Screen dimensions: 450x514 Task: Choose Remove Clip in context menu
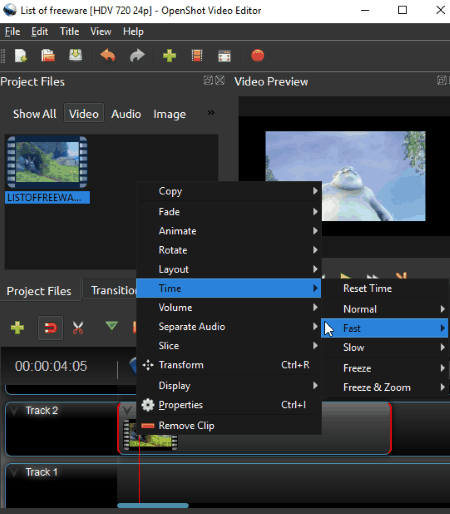[229, 426]
